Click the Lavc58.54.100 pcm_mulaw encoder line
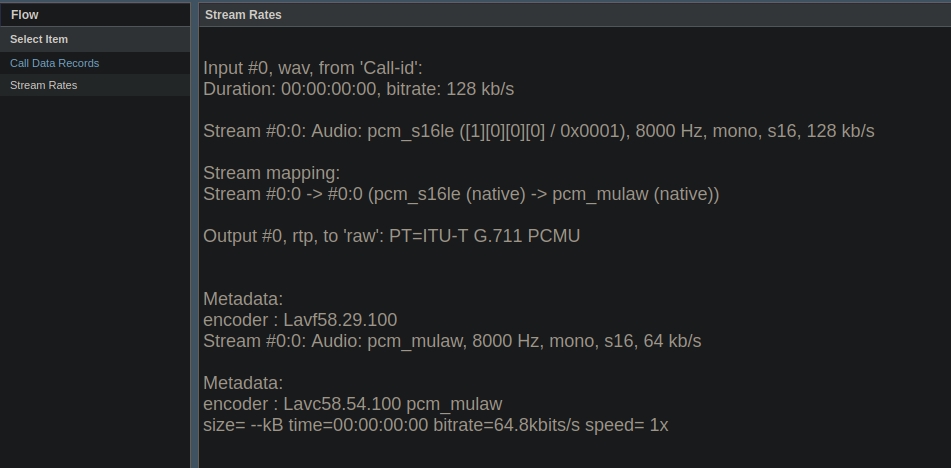This screenshot has width=951, height=468. [352, 404]
